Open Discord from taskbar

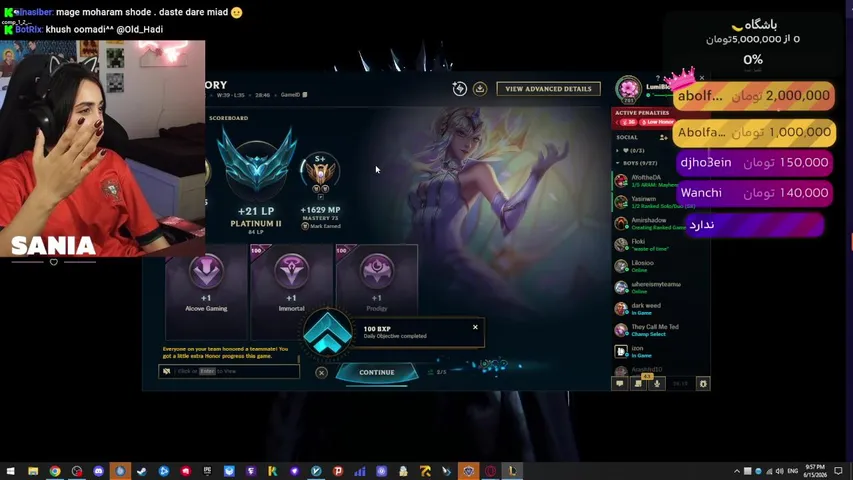pos(98,471)
